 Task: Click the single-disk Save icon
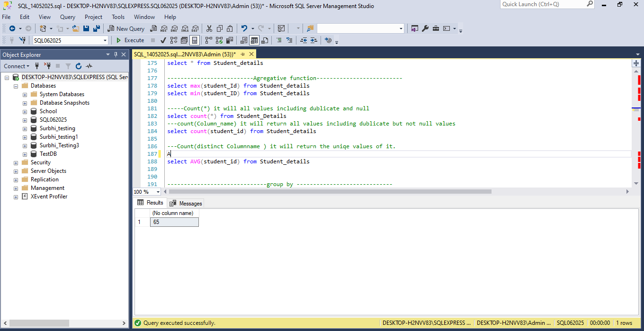[86, 28]
